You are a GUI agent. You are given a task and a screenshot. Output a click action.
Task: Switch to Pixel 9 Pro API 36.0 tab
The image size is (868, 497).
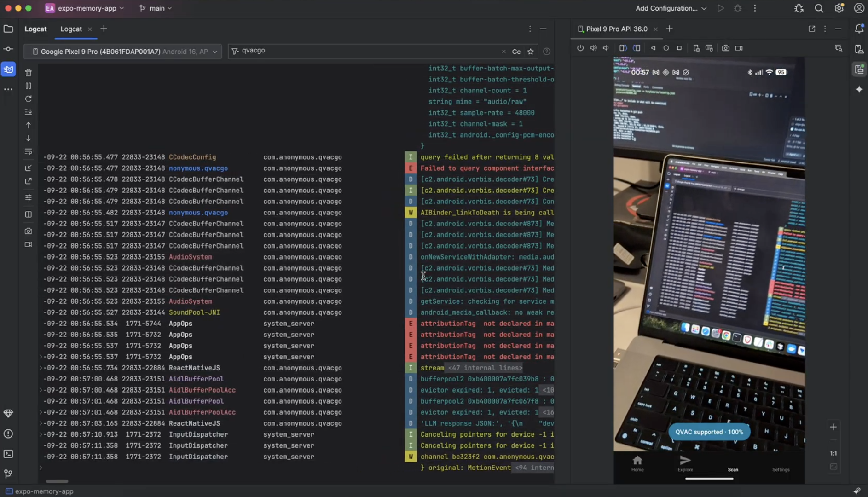coord(616,29)
